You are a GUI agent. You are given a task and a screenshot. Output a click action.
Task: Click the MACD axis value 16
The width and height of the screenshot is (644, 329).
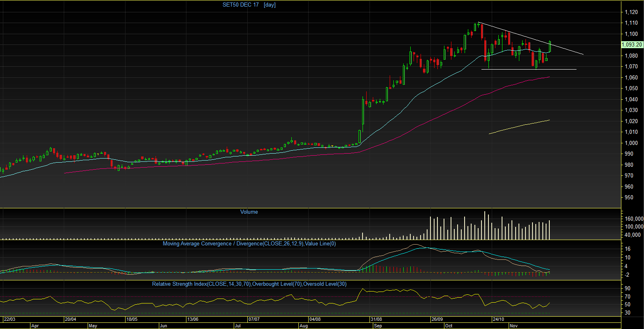coord(628,249)
